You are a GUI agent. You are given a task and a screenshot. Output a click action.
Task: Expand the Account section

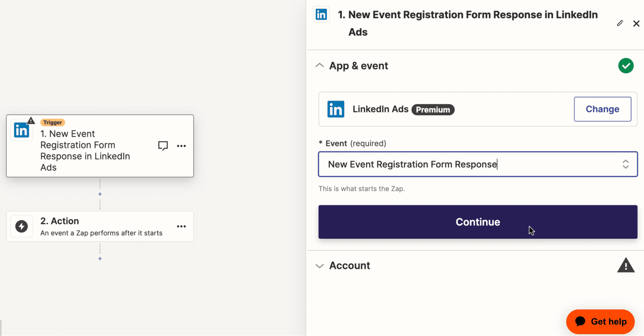pos(320,266)
